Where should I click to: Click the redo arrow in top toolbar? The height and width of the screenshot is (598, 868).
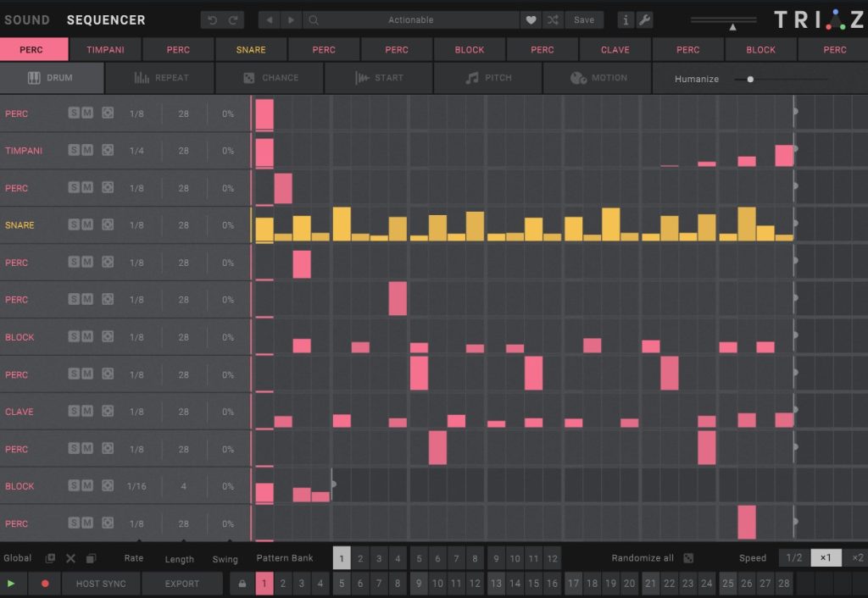(232, 19)
